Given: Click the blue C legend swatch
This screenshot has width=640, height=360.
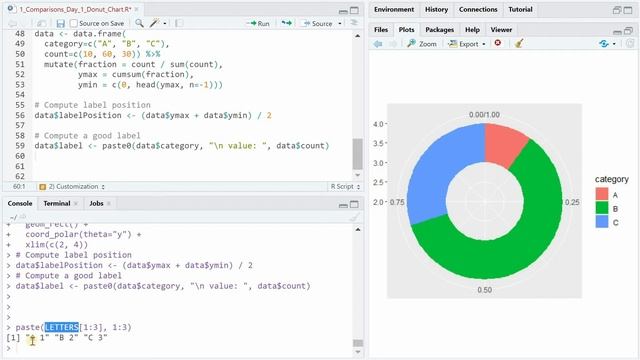Looking at the screenshot, I should point(602,222).
